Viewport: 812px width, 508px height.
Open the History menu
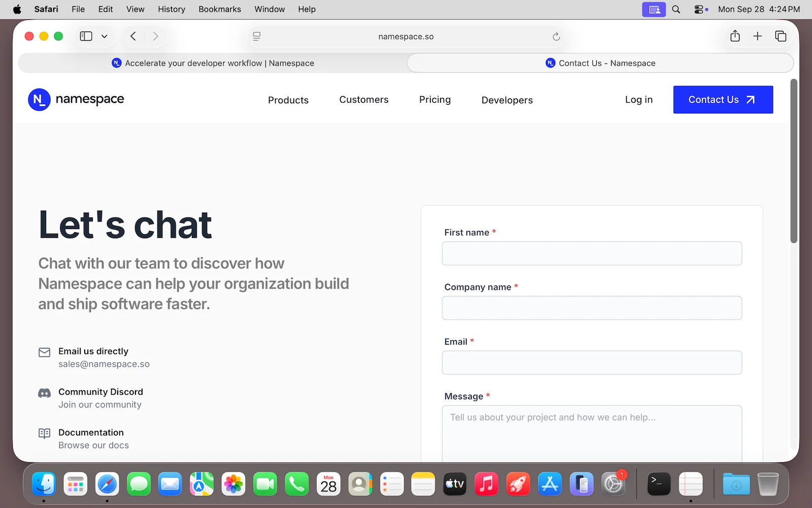tap(172, 9)
